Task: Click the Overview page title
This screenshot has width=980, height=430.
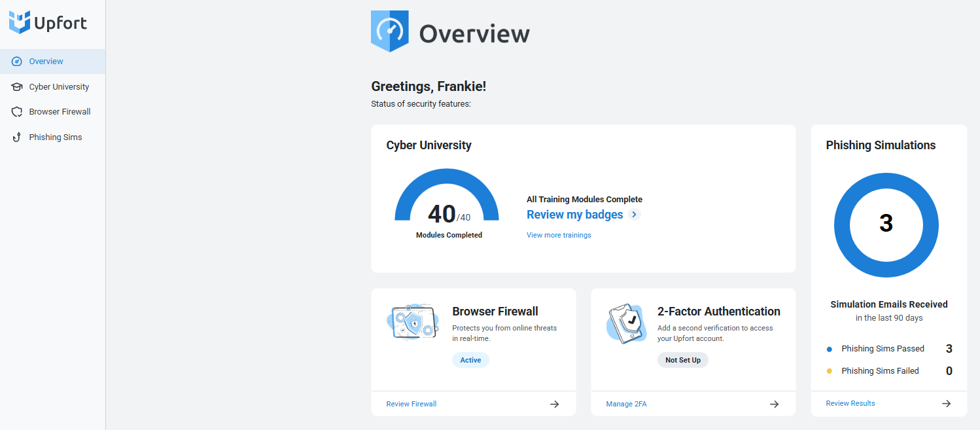Action: pos(474,33)
